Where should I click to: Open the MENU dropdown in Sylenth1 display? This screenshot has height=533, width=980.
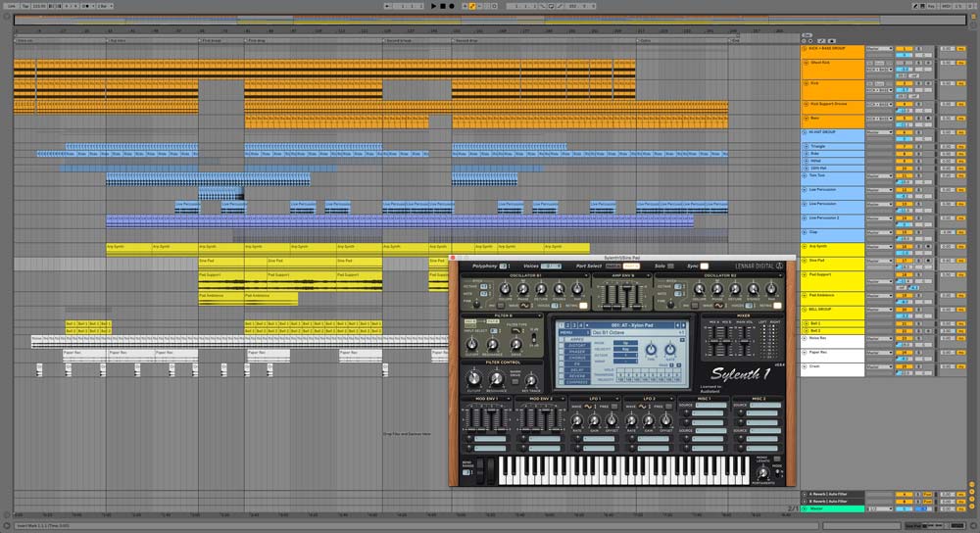point(567,332)
